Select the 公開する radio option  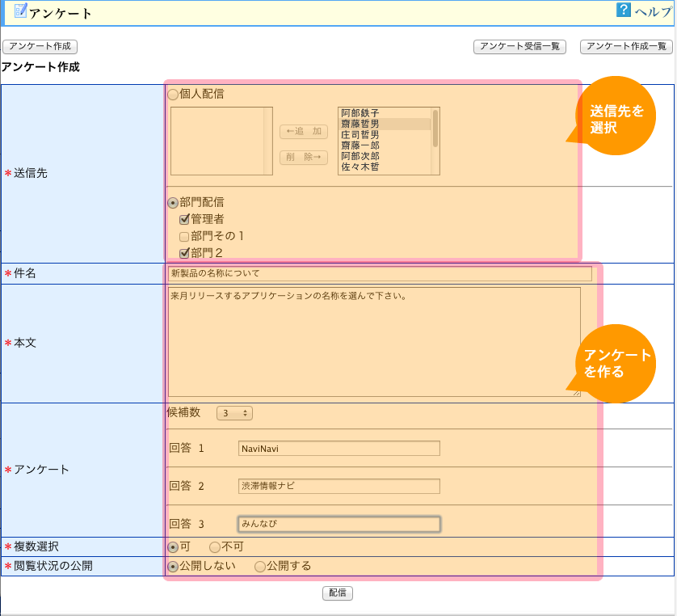pyautogui.click(x=260, y=567)
